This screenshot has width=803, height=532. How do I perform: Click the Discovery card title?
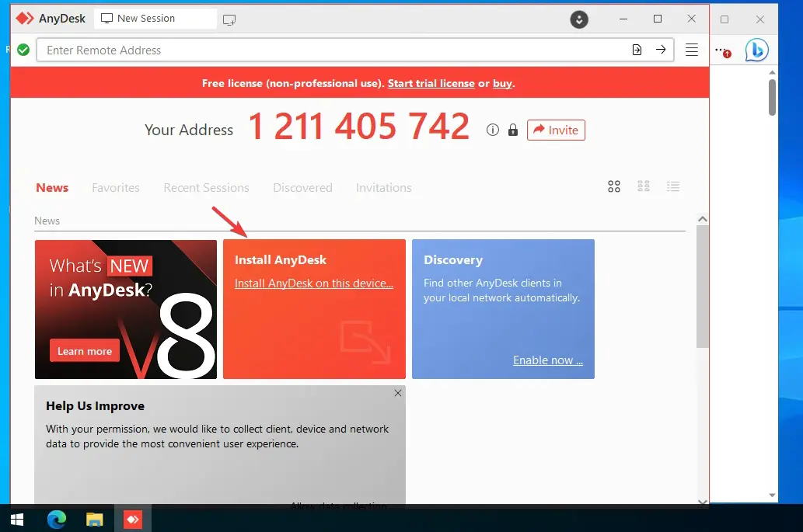coord(453,260)
